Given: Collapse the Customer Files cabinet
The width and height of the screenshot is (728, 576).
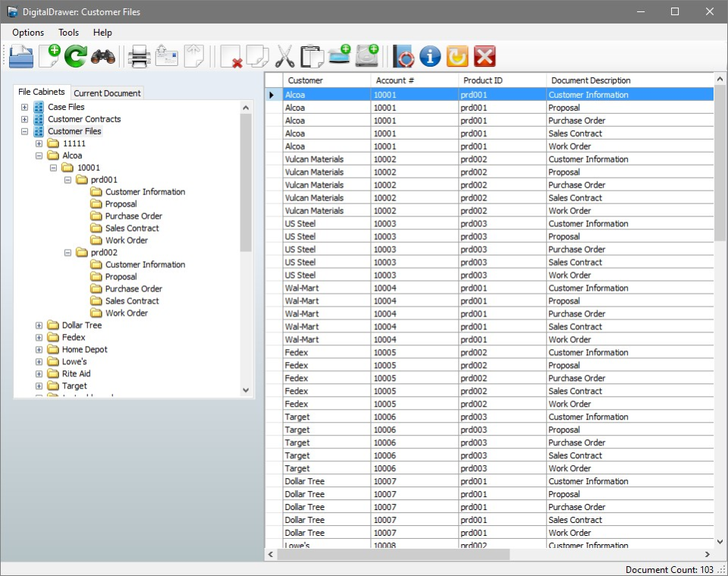Looking at the screenshot, I should click(24, 131).
